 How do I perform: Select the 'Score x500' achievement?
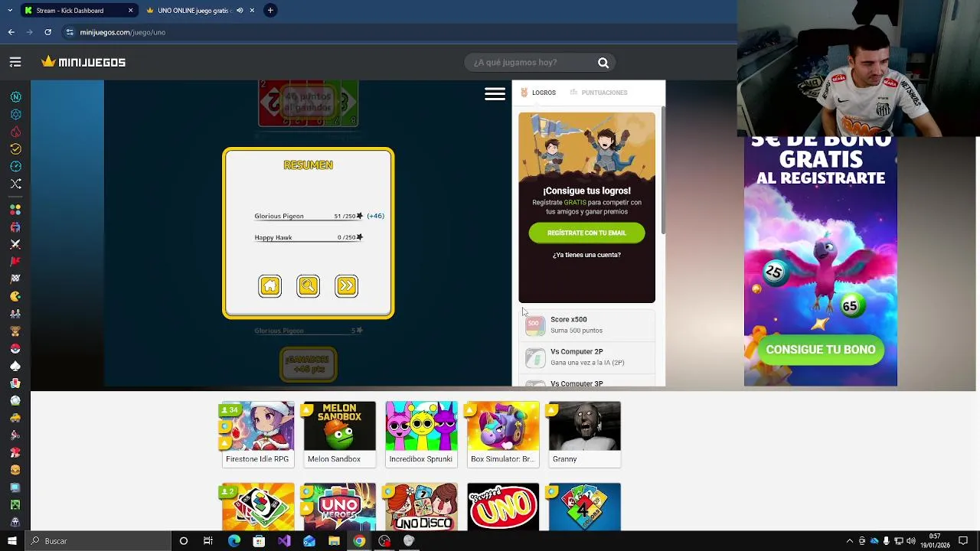pos(586,324)
